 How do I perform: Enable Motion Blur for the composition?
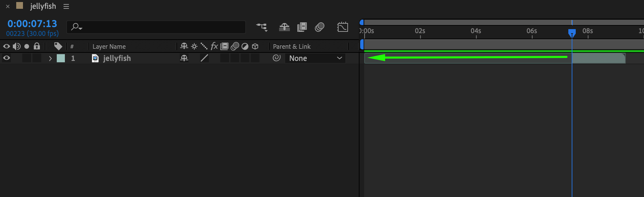click(x=319, y=27)
